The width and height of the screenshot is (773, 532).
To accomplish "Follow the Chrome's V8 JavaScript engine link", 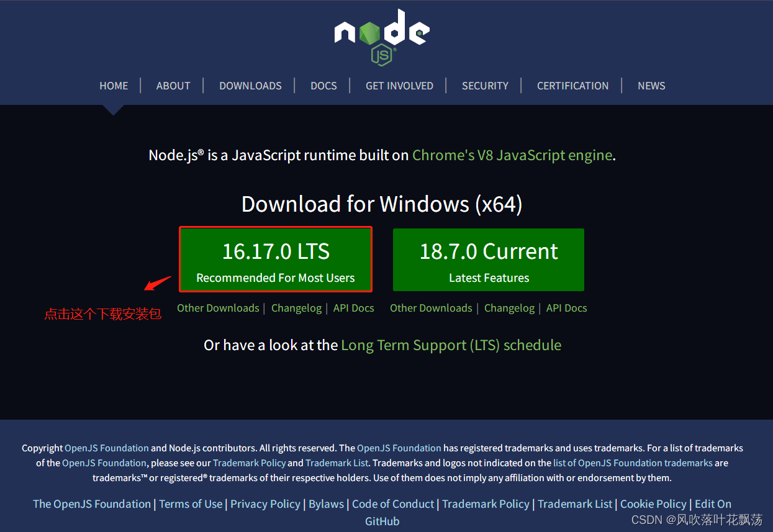I will 512,155.
